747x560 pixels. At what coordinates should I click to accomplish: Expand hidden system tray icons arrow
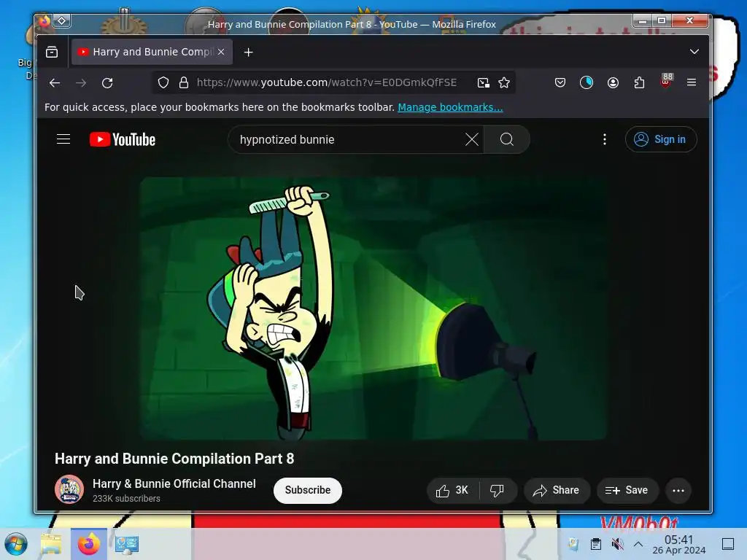(x=638, y=544)
